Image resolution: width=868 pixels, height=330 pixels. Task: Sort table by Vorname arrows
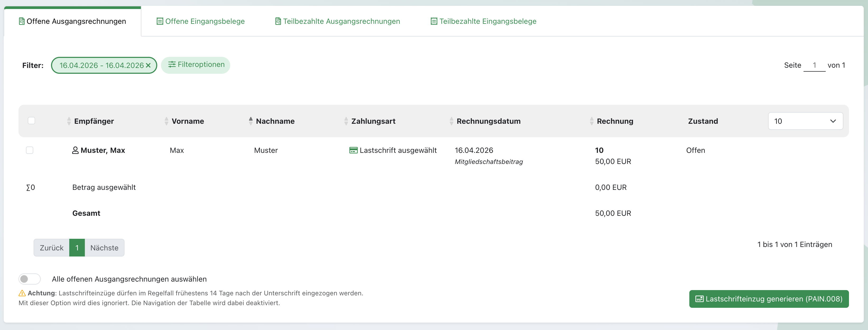166,121
